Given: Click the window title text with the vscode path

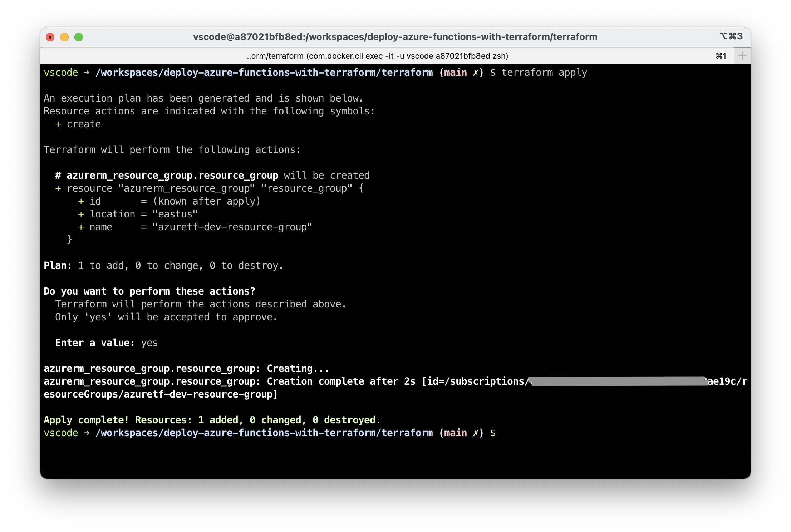Looking at the screenshot, I should (x=395, y=37).
